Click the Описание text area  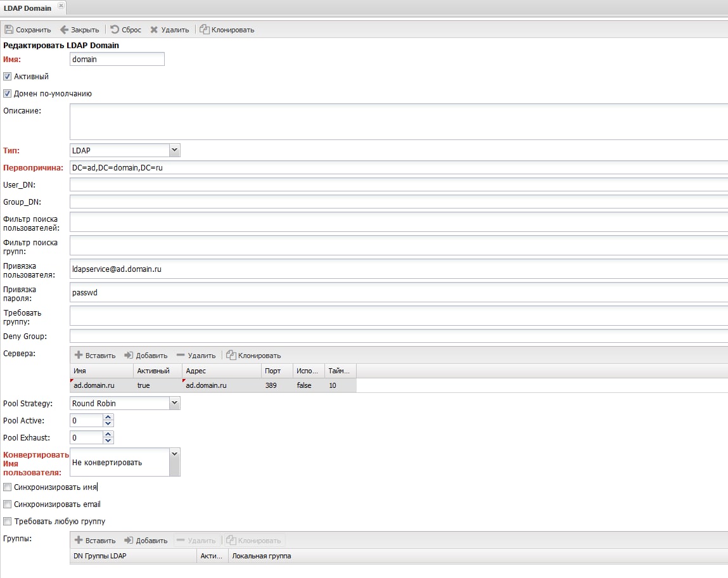tap(399, 122)
